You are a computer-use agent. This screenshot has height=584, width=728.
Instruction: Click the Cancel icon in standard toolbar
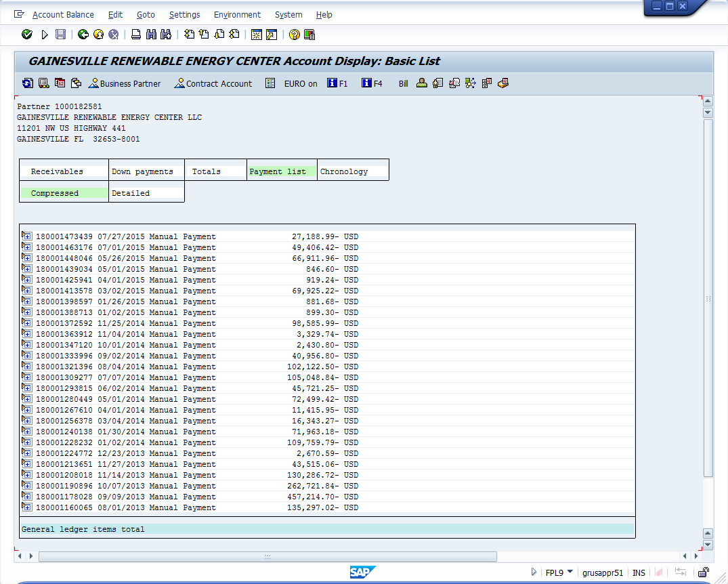[x=114, y=35]
